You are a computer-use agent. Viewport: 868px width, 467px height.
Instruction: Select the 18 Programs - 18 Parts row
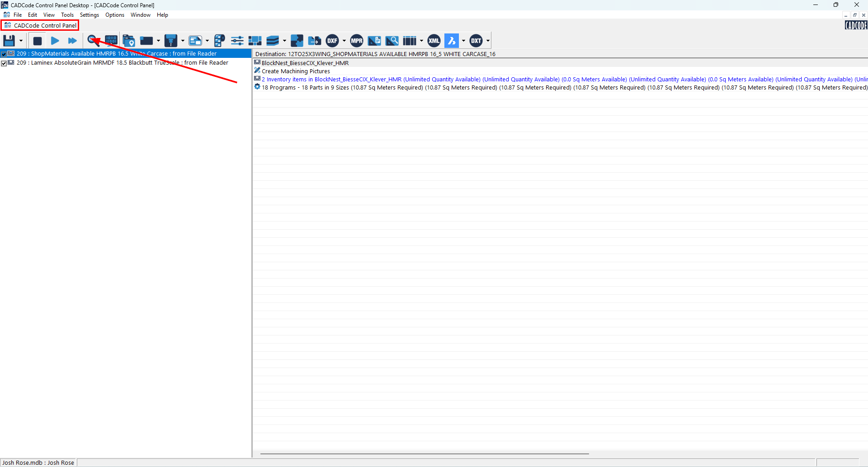coord(561,88)
